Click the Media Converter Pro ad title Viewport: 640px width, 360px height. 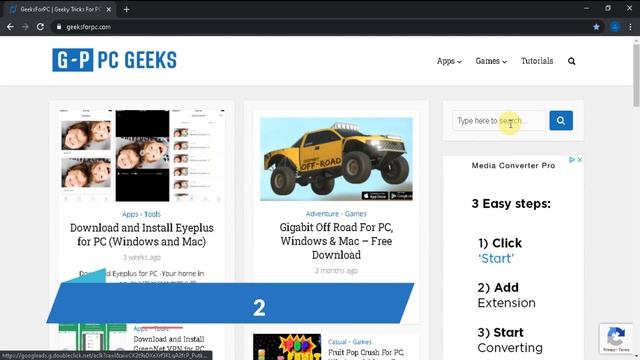coord(513,166)
